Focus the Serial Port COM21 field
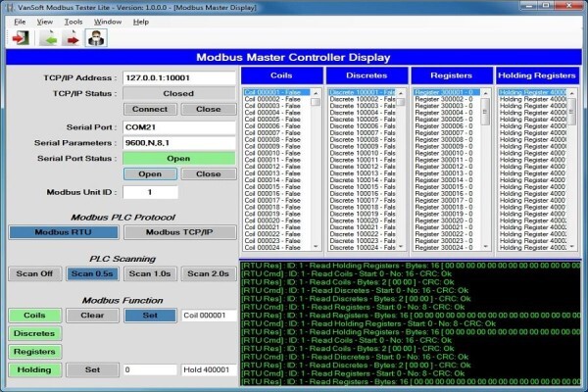This screenshot has width=588, height=392. [179, 127]
